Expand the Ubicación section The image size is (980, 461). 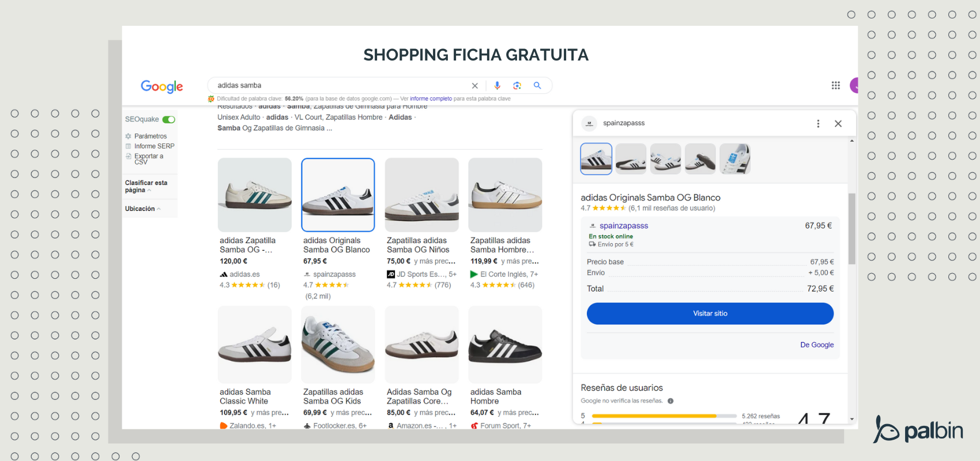[x=143, y=209]
